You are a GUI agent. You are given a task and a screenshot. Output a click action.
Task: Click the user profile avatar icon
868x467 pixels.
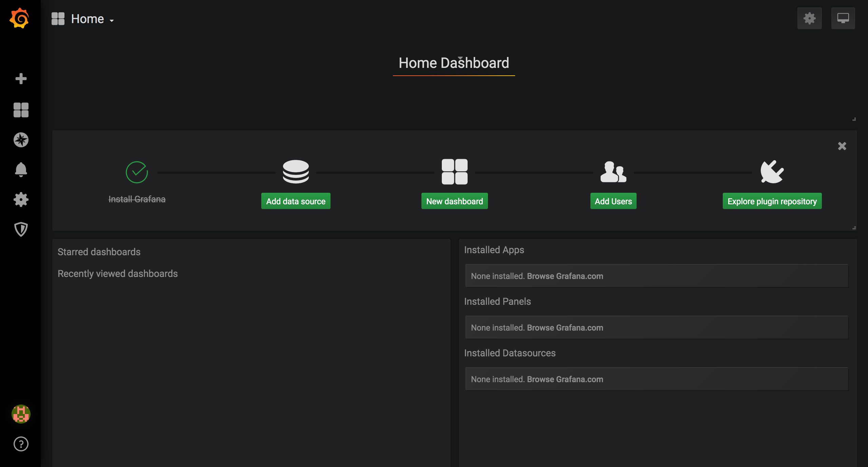(21, 414)
